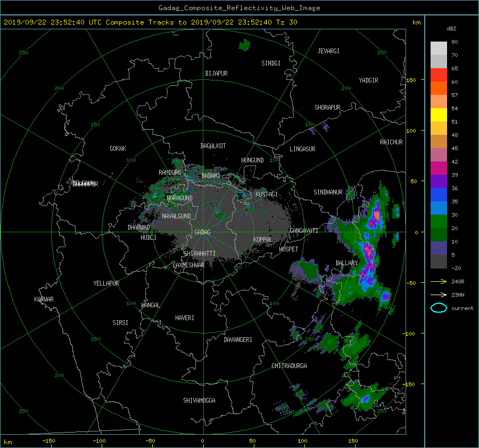Click the -20 dBZ scale value
Screen dimensions: 479x448
click(456, 268)
